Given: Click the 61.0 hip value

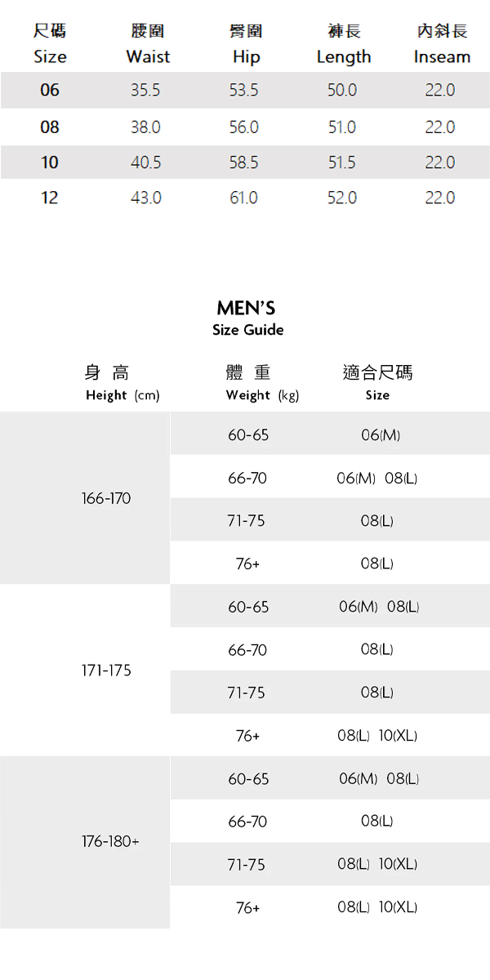Looking at the screenshot, I should [243, 198].
